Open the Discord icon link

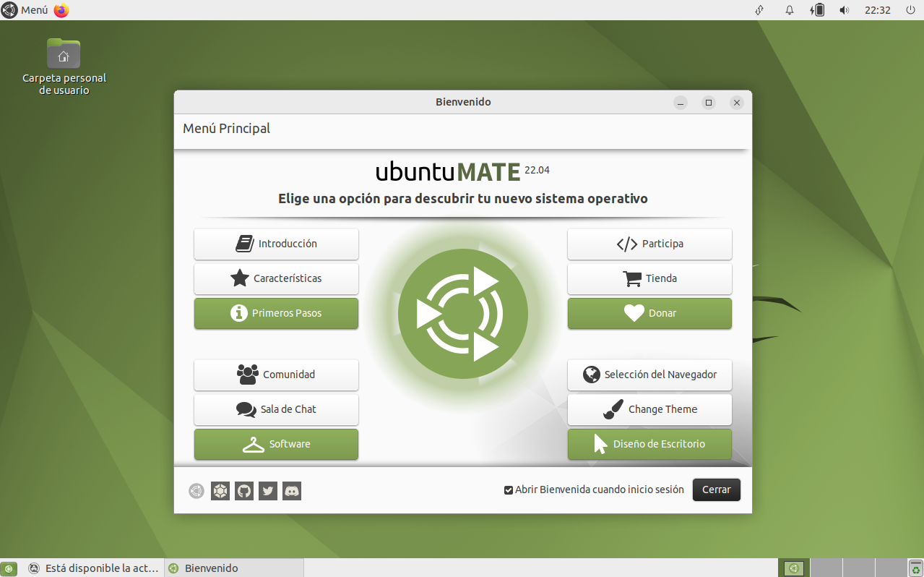[292, 491]
